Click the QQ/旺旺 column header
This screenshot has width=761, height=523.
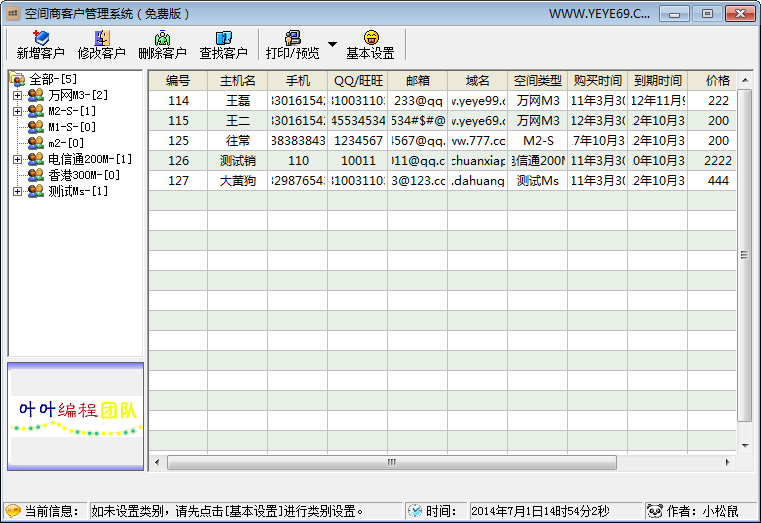point(358,81)
